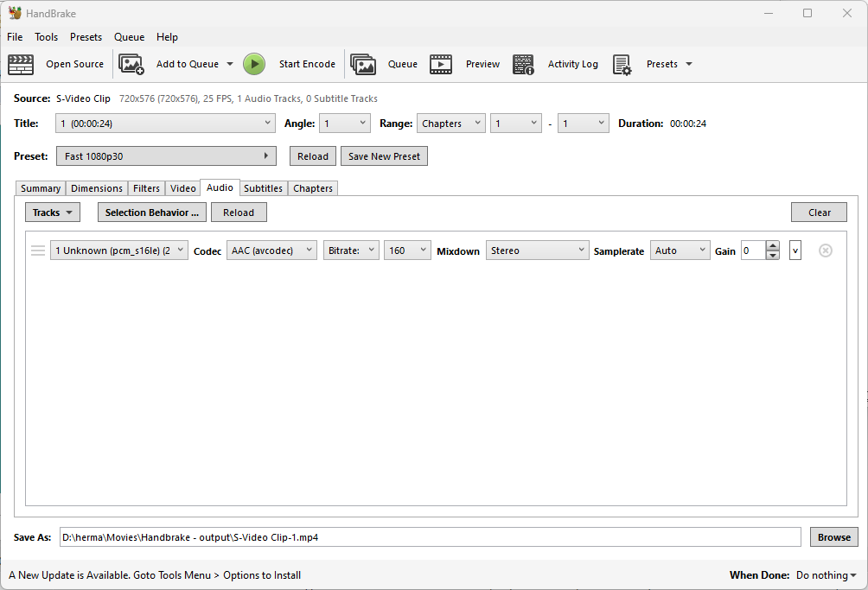Open the File menu

click(x=15, y=37)
